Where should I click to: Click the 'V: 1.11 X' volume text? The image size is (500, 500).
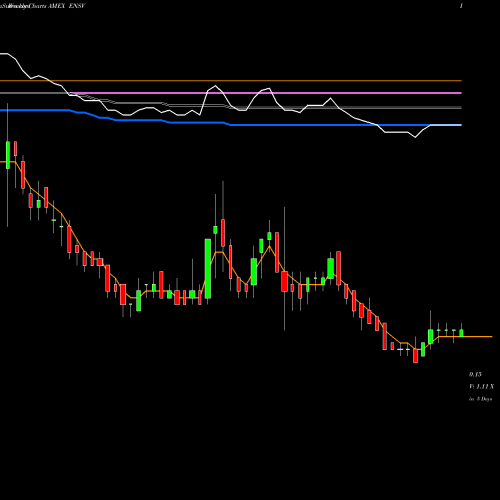pos(481,387)
